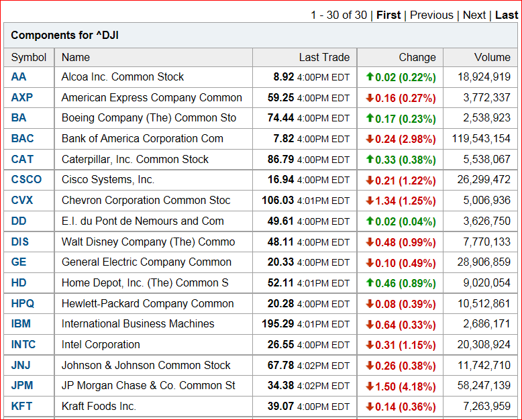The image size is (522, 420).
Task: Click the green up arrow in Alcoa's row
Action: [x=370, y=76]
